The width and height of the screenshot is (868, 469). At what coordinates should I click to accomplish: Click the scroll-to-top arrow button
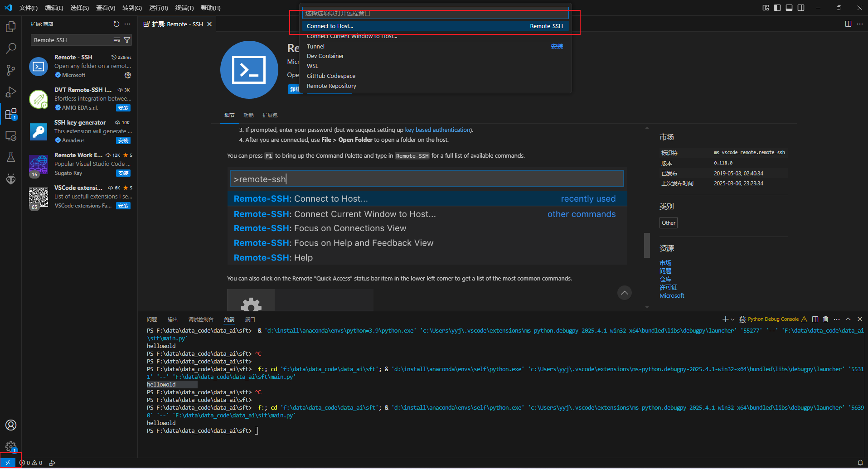pos(624,293)
